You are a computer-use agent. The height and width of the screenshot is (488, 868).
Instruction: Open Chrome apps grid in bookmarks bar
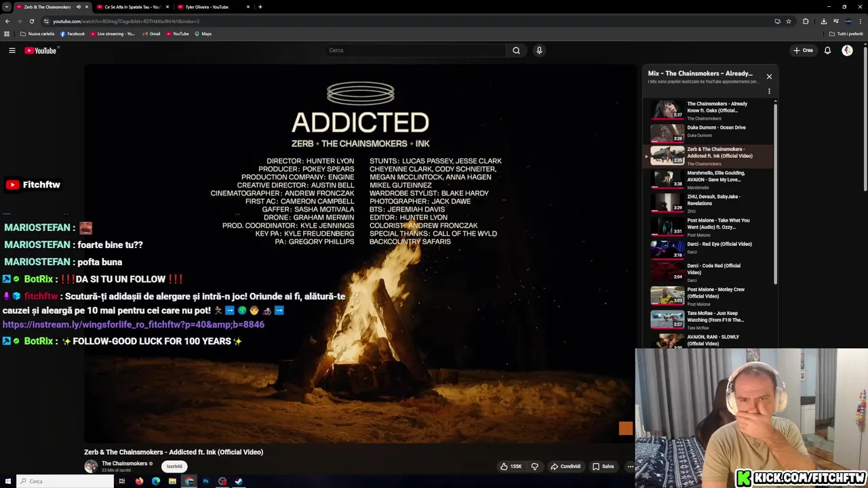[7, 34]
